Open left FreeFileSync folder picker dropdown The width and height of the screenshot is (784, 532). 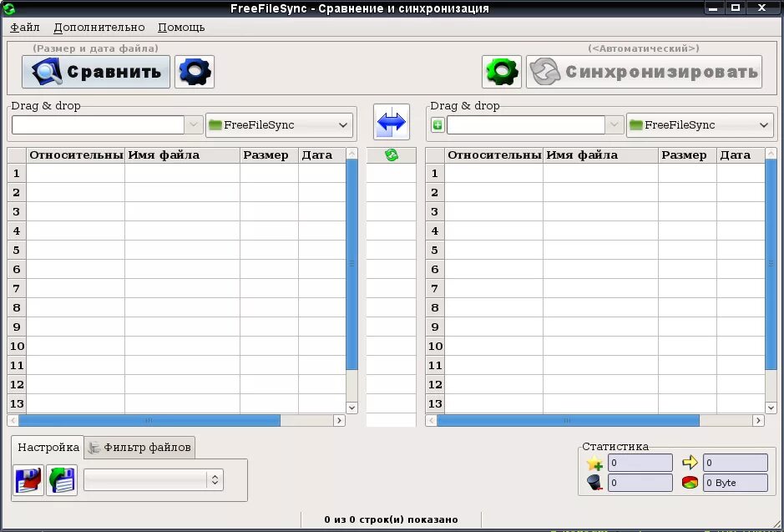tap(279, 125)
